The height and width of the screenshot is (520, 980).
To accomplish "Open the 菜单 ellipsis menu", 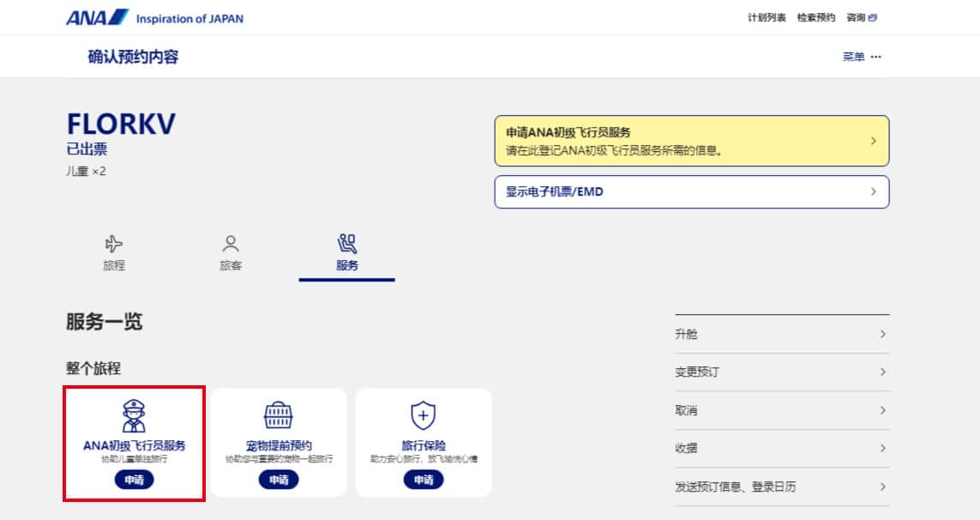I will (x=875, y=57).
